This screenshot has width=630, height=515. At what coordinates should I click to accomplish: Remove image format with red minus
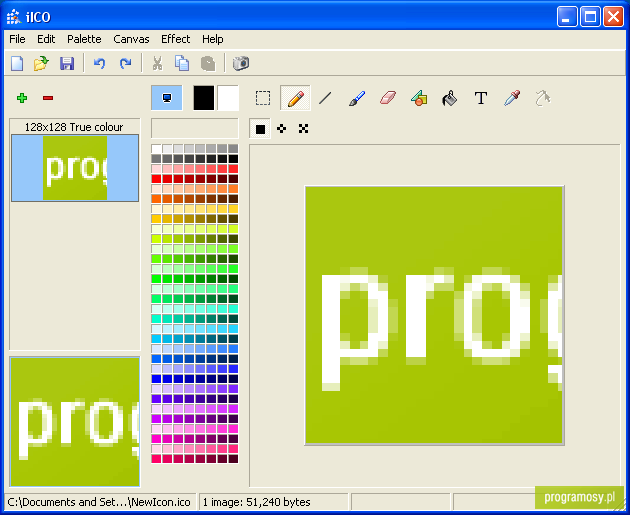(x=48, y=98)
